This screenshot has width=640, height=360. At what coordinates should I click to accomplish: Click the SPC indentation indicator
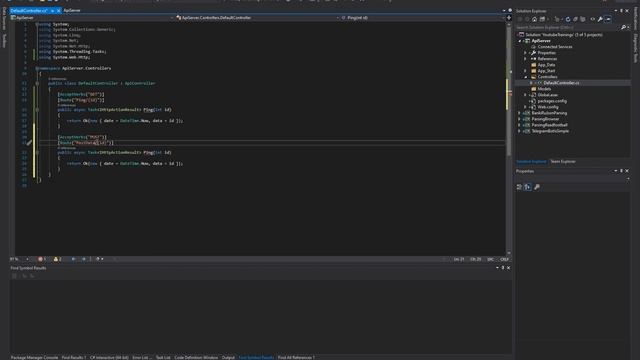[490, 259]
